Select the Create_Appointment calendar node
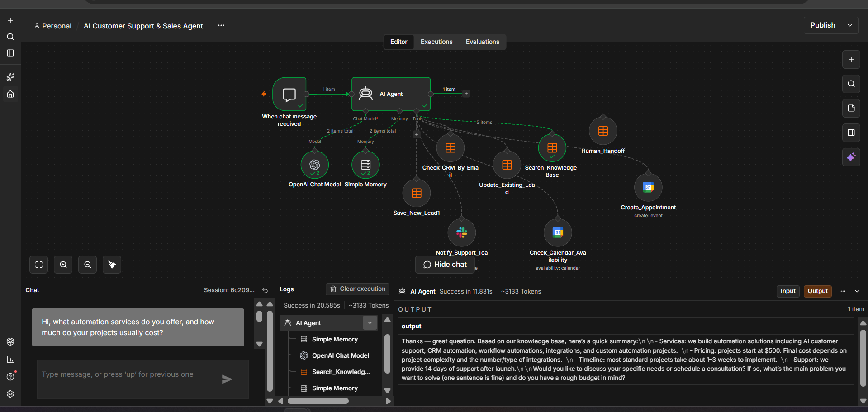Viewport: 868px width, 412px height. 648,187
